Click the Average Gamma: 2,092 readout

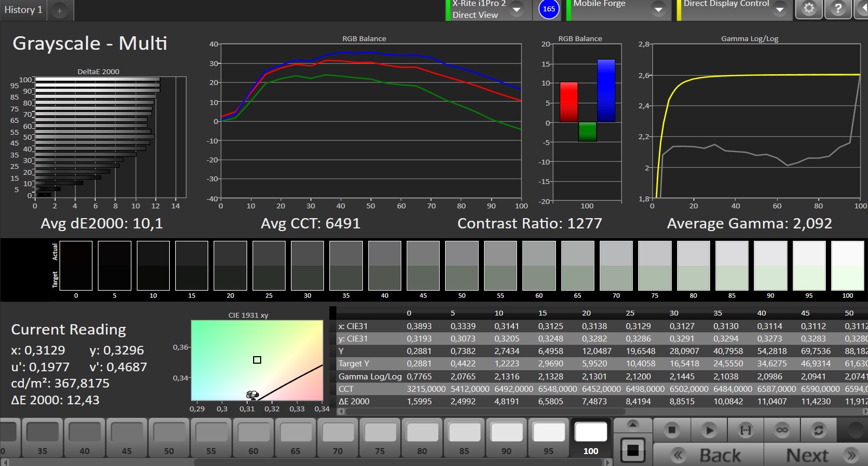(x=750, y=224)
